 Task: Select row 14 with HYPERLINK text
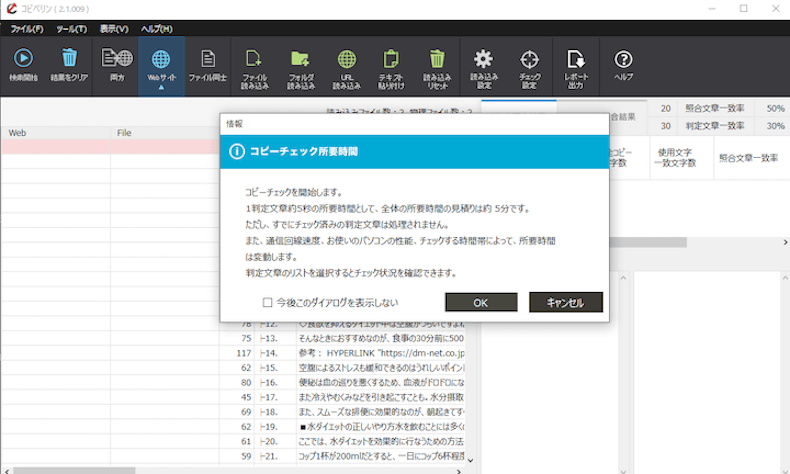click(x=381, y=353)
